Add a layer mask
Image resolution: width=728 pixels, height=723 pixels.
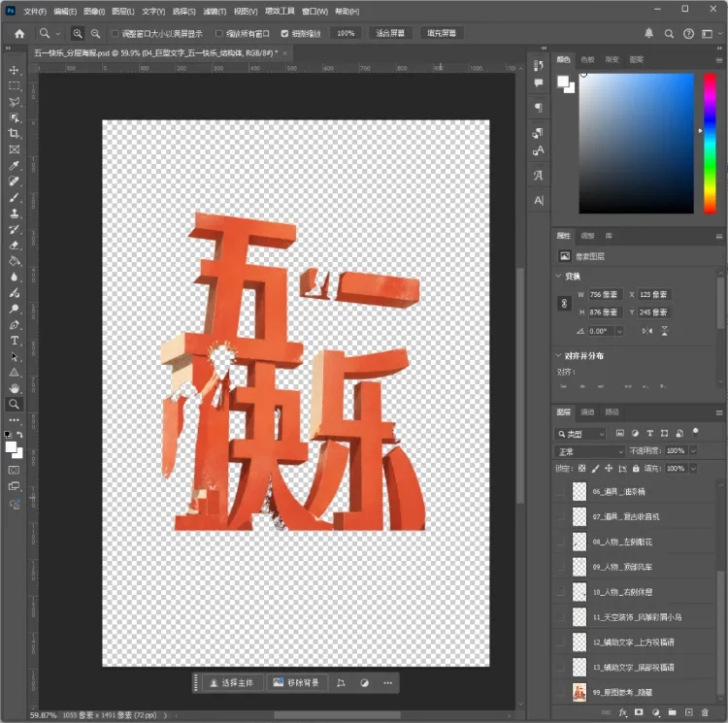click(639, 712)
